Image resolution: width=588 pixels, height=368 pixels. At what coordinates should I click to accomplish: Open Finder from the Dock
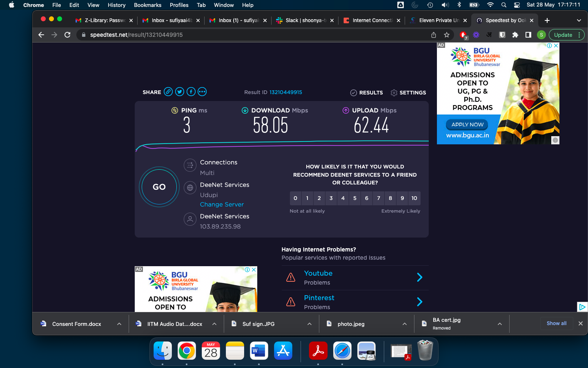[x=163, y=351]
